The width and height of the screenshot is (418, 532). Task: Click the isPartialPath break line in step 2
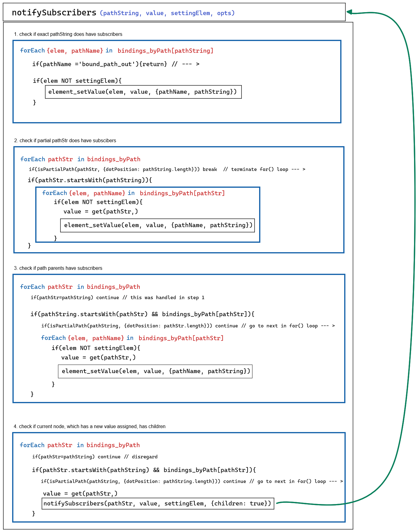167,170
